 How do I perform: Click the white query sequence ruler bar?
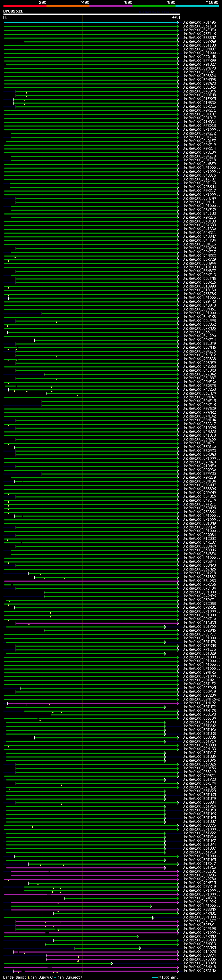[x=92, y=15]
